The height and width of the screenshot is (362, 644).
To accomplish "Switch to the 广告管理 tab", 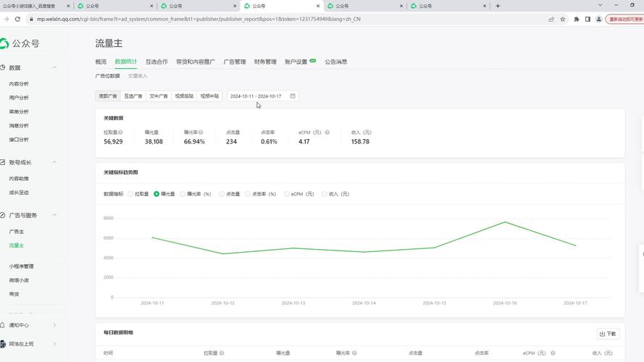I will (x=235, y=62).
